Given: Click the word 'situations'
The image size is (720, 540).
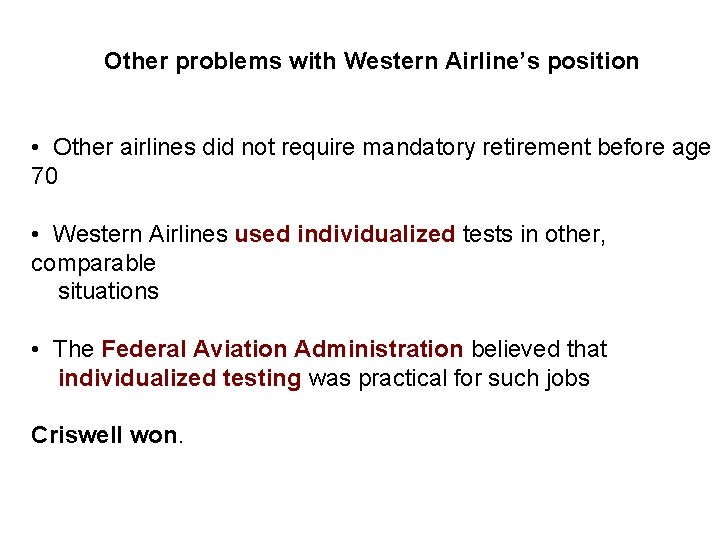Looking at the screenshot, I should (108, 291).
